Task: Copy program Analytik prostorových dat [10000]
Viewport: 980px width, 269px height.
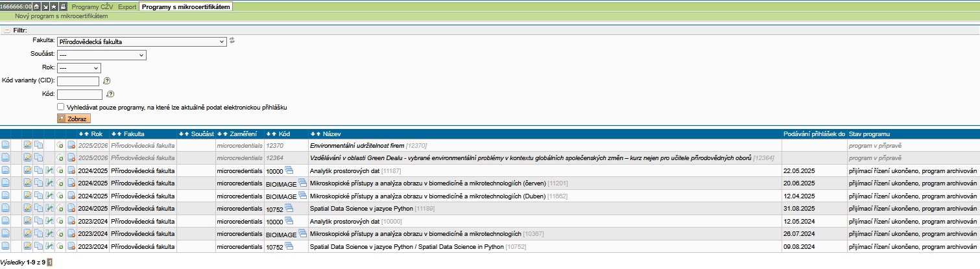Action: (38, 220)
